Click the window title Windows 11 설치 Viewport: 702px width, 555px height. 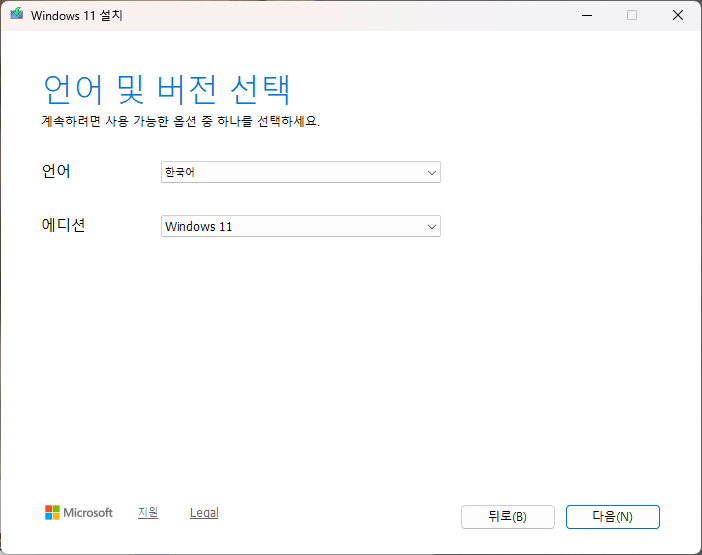77,15
